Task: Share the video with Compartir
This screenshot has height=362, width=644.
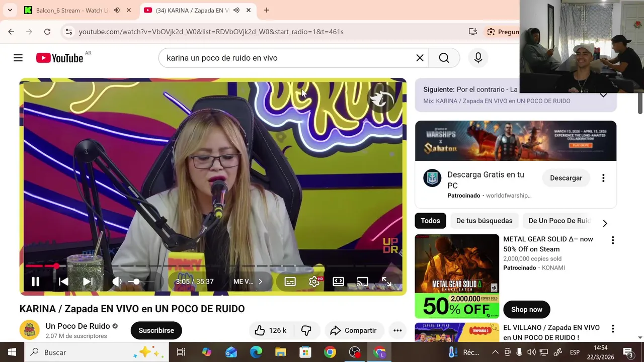Action: (x=353, y=330)
